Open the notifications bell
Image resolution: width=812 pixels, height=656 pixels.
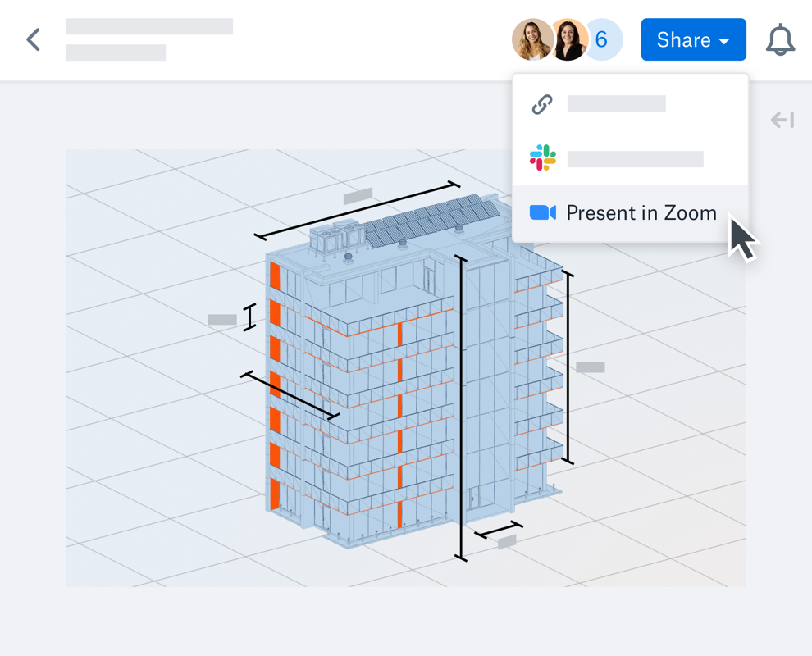[x=780, y=40]
